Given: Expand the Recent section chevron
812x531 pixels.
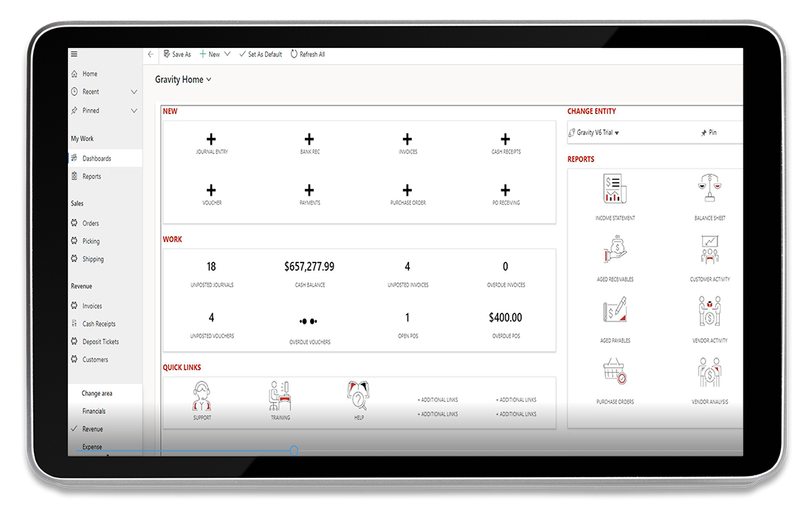Looking at the screenshot, I should click(134, 92).
